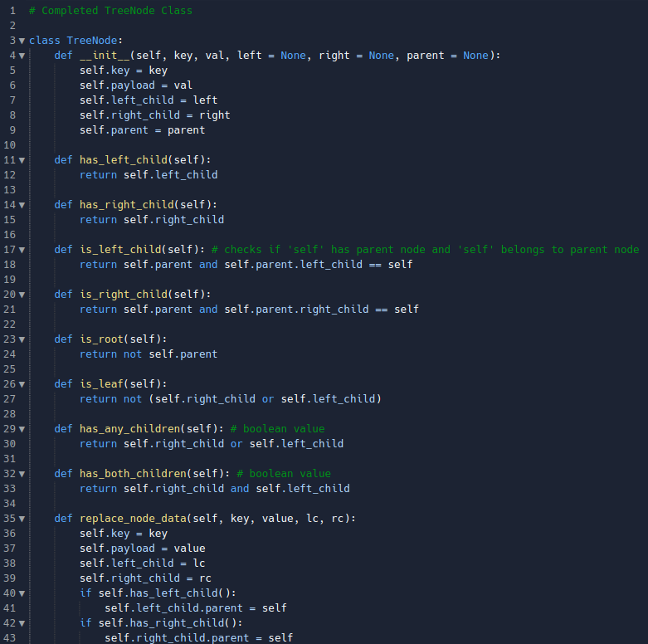The image size is (648, 644).
Task: Click '(self.right_child or self.left_child)' on line 27
Action: tap(265, 399)
